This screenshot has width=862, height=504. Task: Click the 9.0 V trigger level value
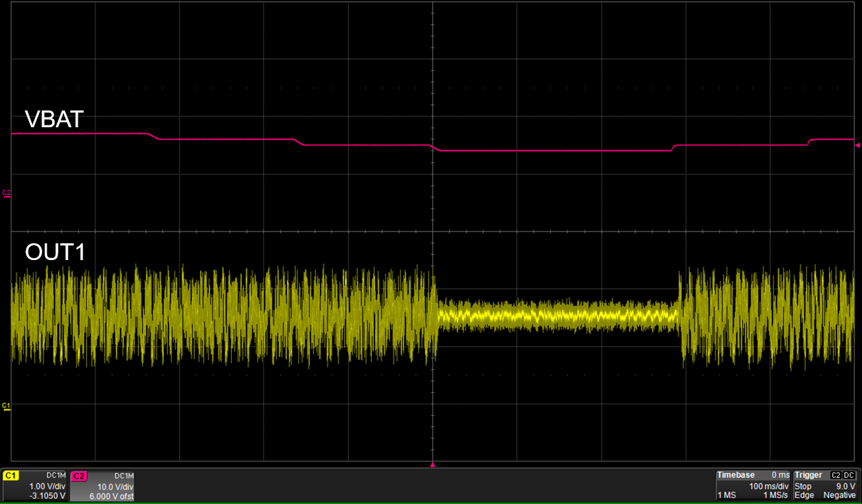(845, 486)
